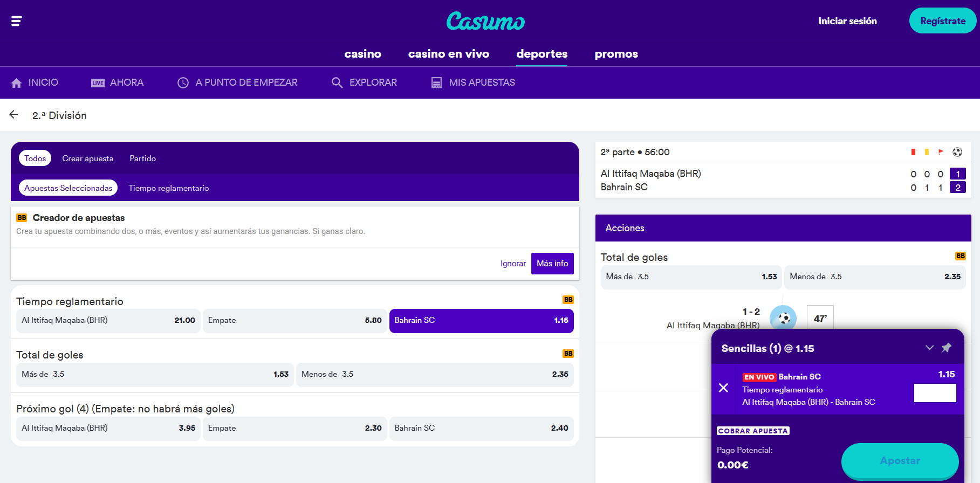Click the Regístrate button
Image resolution: width=980 pixels, height=483 pixels.
(942, 21)
